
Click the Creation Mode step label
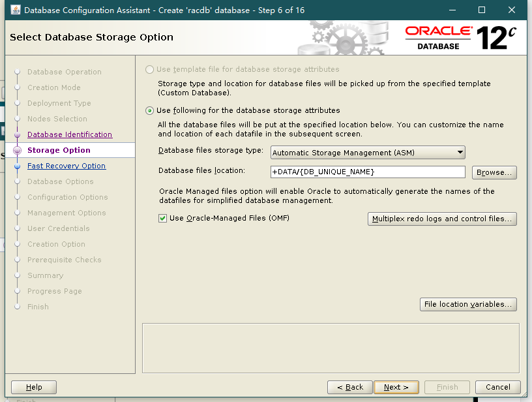click(x=54, y=87)
